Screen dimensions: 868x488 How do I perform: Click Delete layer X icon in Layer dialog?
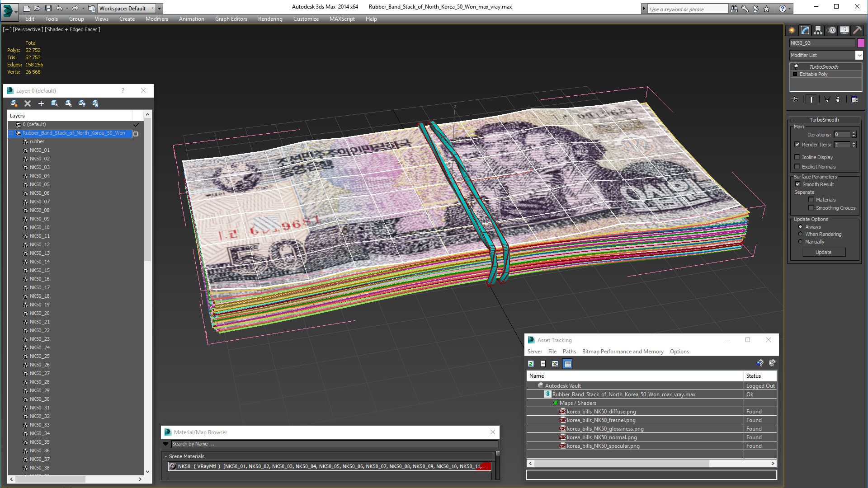tap(28, 103)
